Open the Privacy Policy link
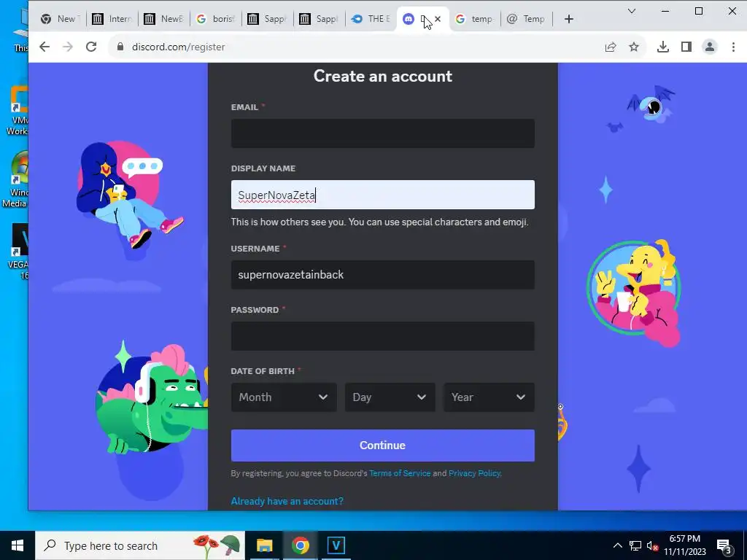Viewport: 747px width, 560px height. (x=474, y=473)
